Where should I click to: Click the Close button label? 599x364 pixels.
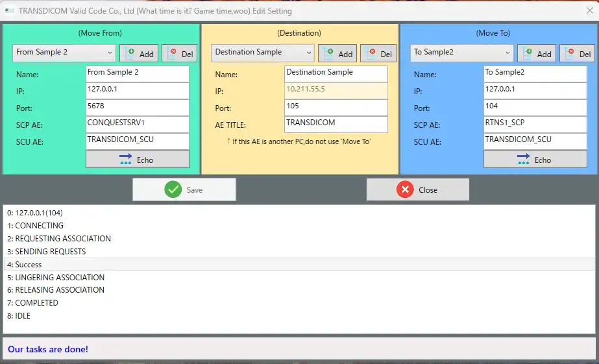pos(428,190)
